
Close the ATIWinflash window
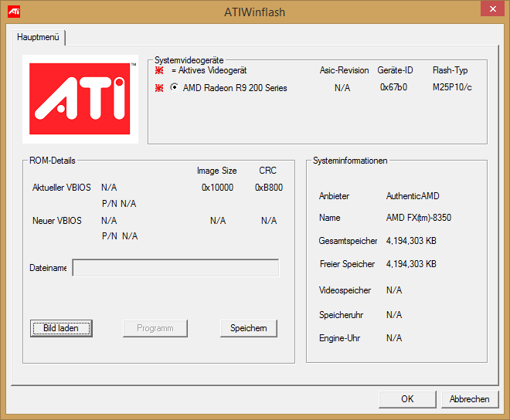(492, 8)
